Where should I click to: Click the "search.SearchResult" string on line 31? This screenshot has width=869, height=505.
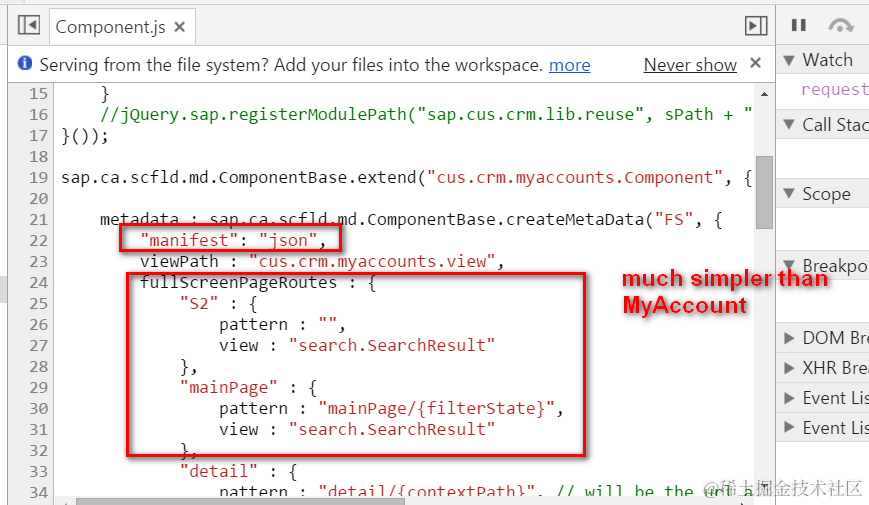(x=392, y=429)
